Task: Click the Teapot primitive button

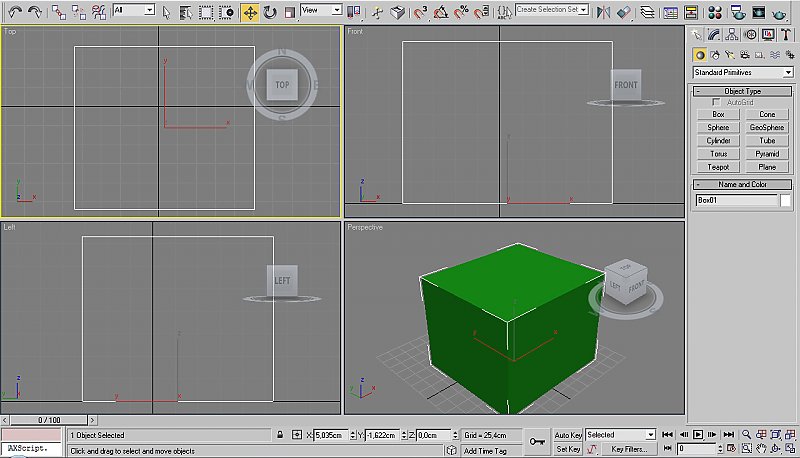Action: tap(718, 167)
